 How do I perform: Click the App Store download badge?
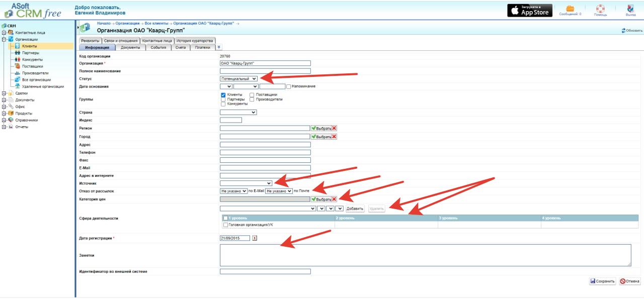tap(529, 11)
